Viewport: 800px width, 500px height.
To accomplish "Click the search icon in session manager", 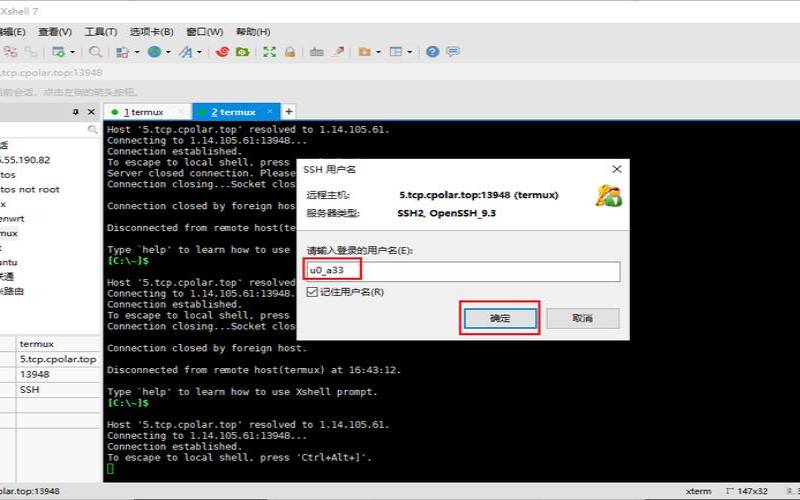I will [92, 130].
